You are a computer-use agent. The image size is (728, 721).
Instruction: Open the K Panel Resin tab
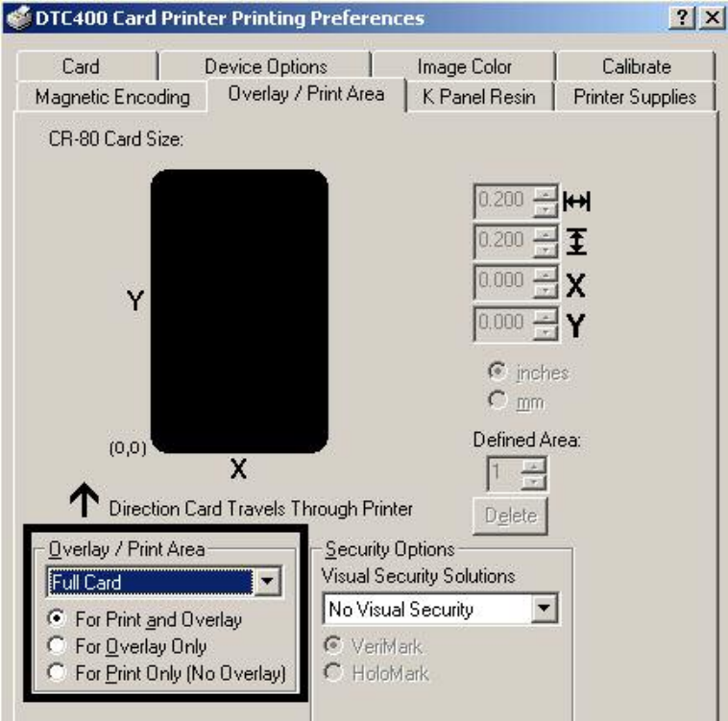click(x=478, y=97)
